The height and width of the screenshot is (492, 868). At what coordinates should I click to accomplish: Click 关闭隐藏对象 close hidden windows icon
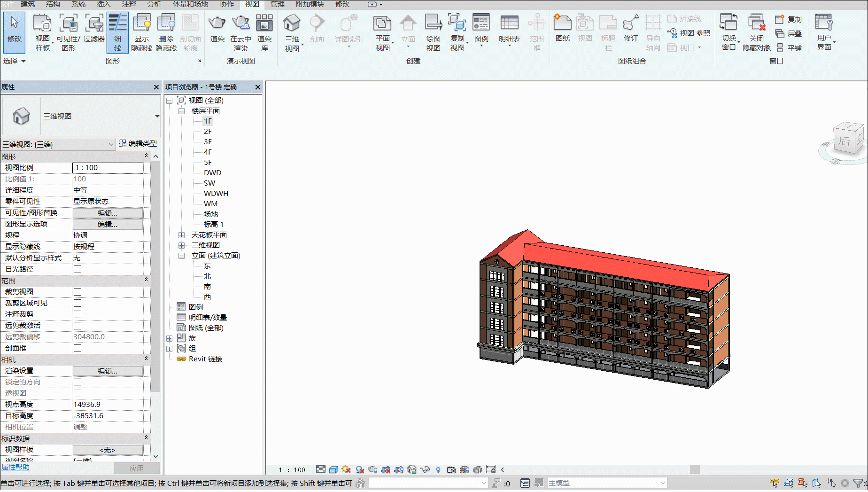click(x=756, y=32)
